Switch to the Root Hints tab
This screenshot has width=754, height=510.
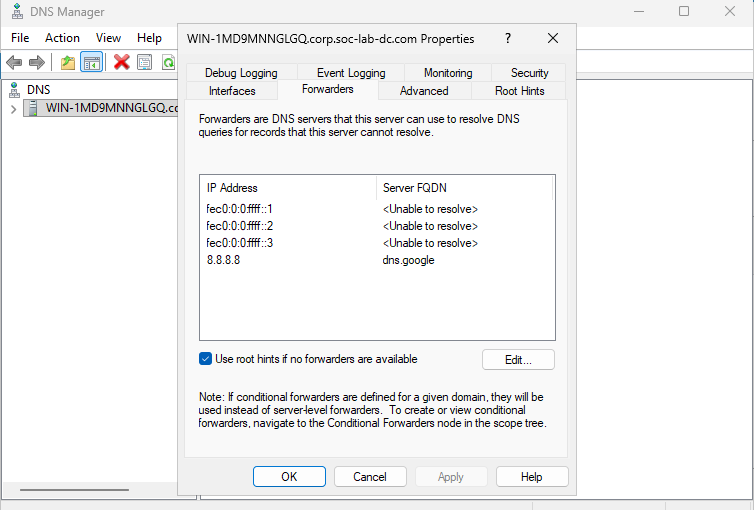(x=520, y=91)
